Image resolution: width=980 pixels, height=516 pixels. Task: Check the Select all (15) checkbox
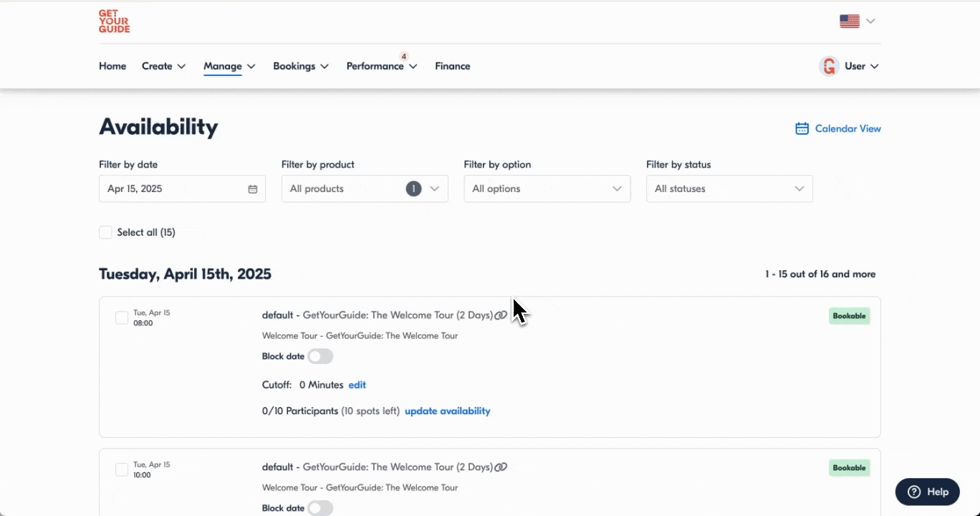tap(105, 232)
